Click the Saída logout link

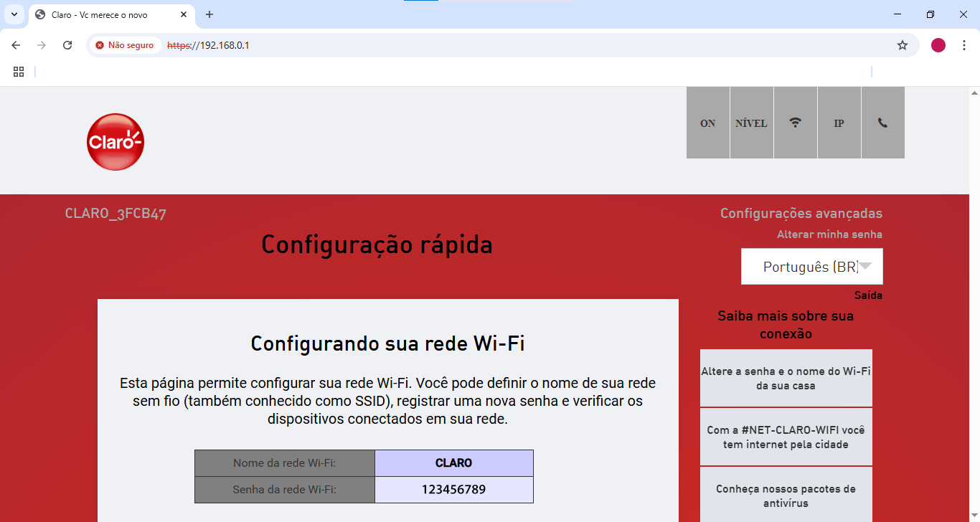868,295
